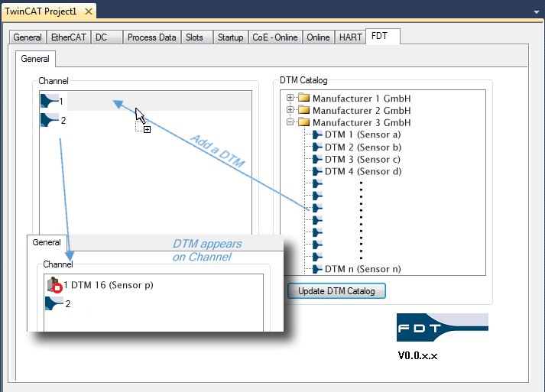Select DTM 3 (Sensor c) entry text
The height and width of the screenshot is (392, 545).
pyautogui.click(x=362, y=160)
